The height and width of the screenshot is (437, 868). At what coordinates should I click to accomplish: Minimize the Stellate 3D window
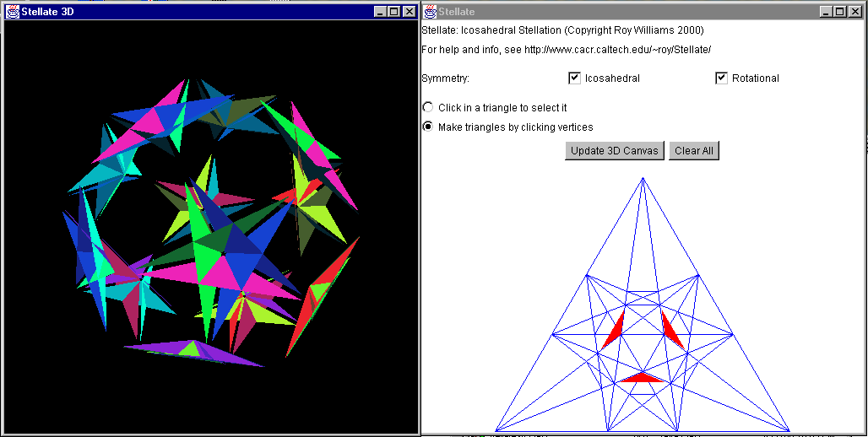[381, 12]
